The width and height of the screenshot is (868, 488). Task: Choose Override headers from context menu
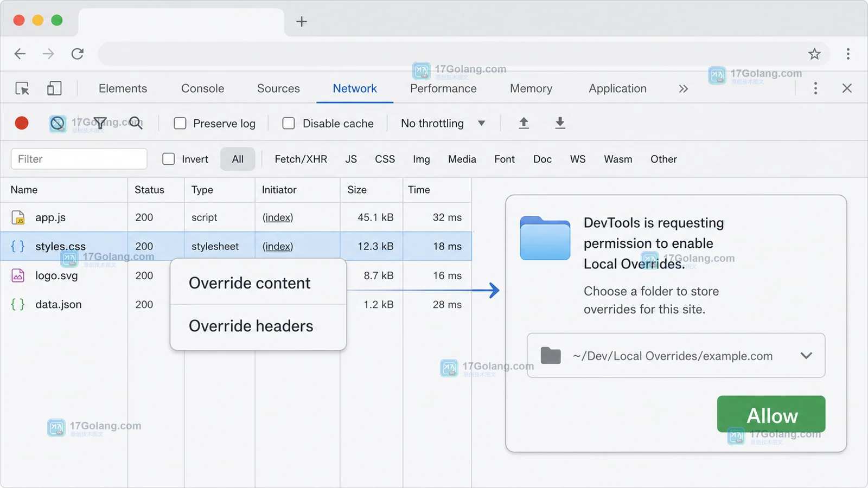tap(258, 326)
